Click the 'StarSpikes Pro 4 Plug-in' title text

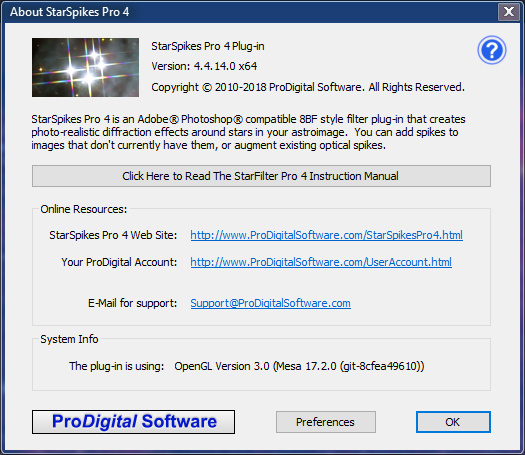pos(208,46)
